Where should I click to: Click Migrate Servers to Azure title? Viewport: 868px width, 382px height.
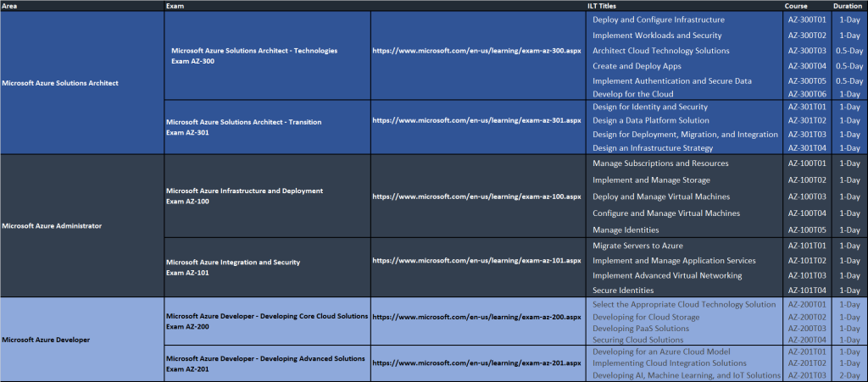[637, 246]
